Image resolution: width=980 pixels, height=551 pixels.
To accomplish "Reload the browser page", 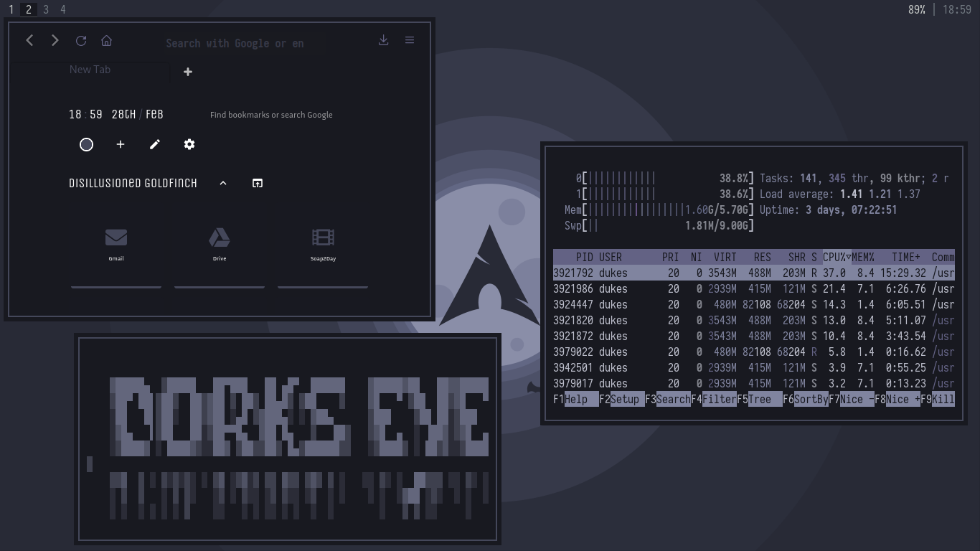I will pyautogui.click(x=81, y=41).
